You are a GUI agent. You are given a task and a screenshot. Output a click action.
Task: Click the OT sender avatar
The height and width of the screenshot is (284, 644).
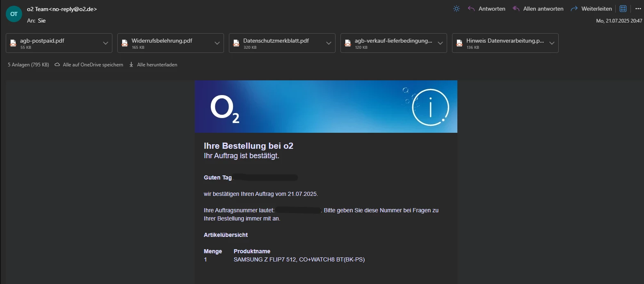[x=14, y=14]
